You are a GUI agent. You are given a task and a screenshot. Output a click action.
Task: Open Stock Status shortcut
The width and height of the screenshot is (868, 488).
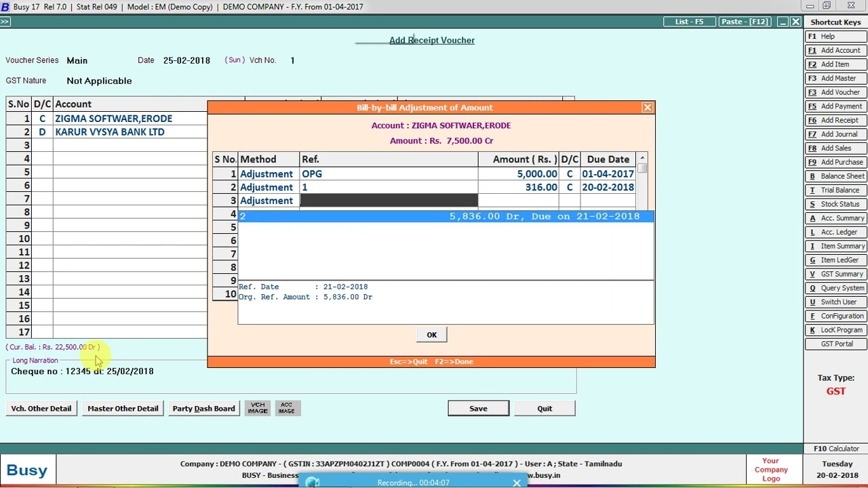[x=835, y=204]
